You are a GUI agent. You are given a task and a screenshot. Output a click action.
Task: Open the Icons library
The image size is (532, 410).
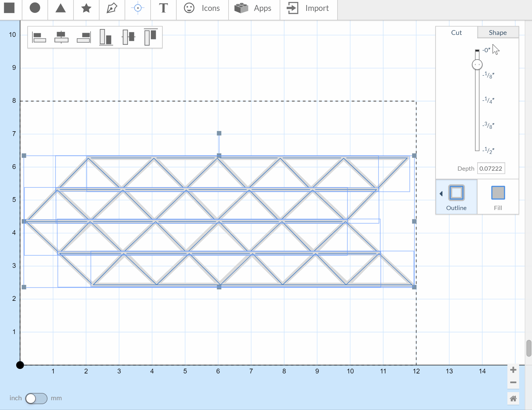[x=202, y=8]
